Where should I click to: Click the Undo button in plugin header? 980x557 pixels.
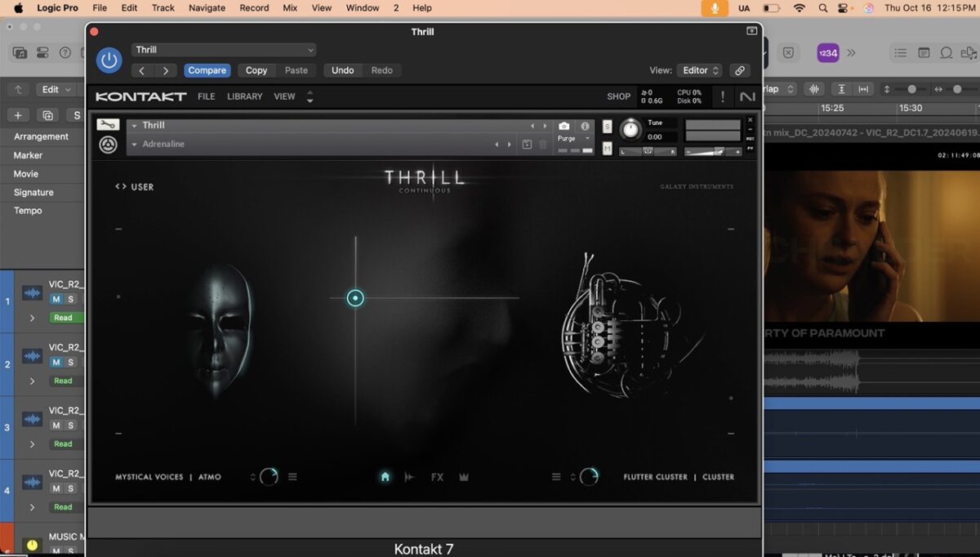coord(342,69)
